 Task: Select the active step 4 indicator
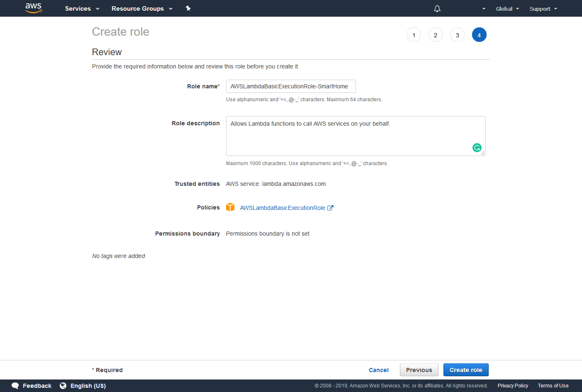pyautogui.click(x=479, y=35)
